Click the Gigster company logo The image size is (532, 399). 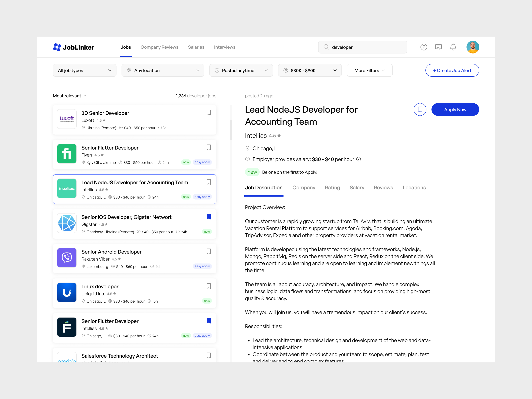point(67,223)
